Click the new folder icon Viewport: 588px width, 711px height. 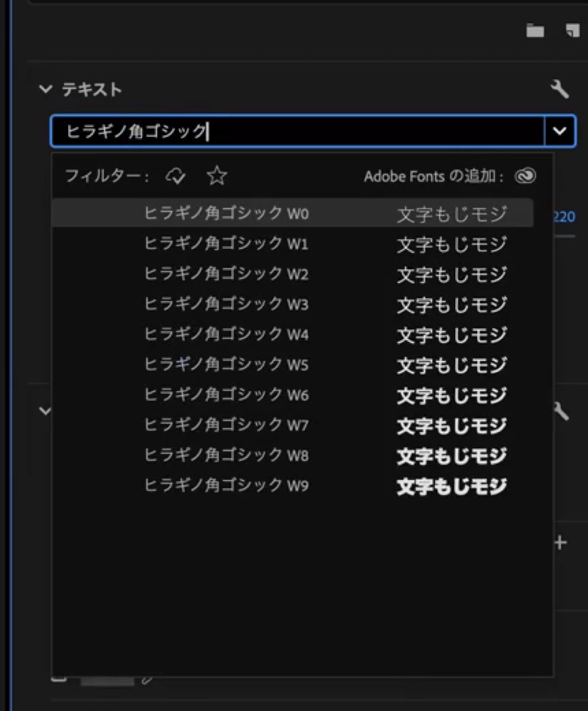[535, 31]
